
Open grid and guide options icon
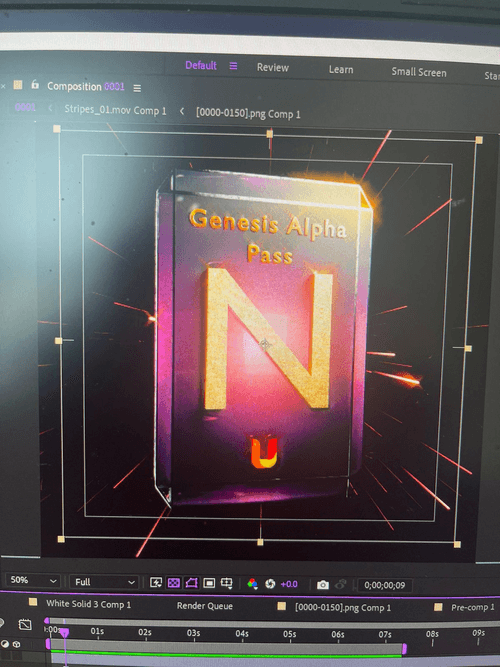click(226, 583)
